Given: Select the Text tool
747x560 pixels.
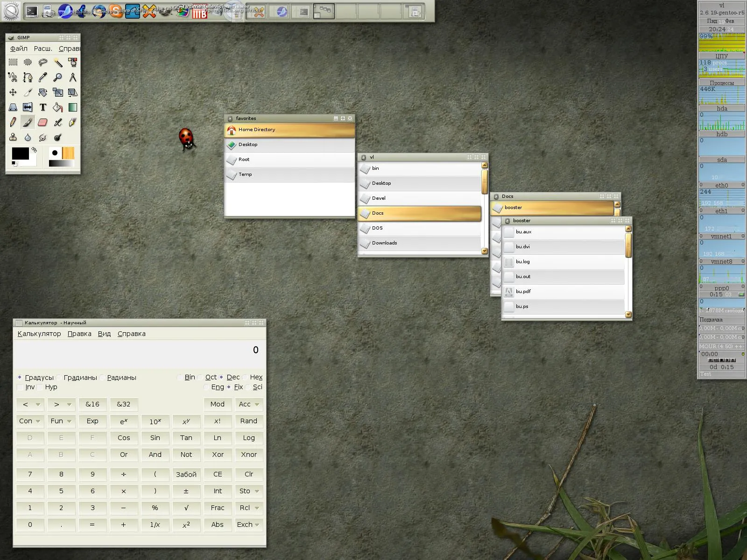Looking at the screenshot, I should (43, 107).
